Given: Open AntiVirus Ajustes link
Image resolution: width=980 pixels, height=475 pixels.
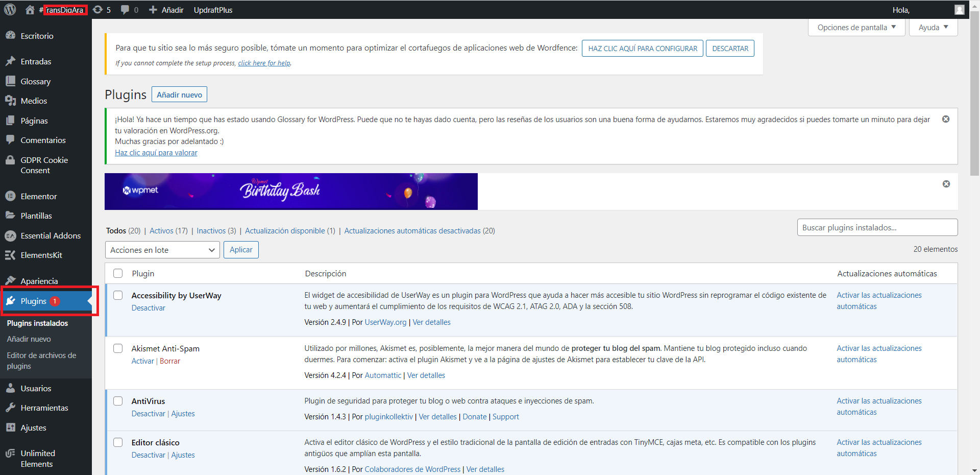Looking at the screenshot, I should pyautogui.click(x=183, y=414).
